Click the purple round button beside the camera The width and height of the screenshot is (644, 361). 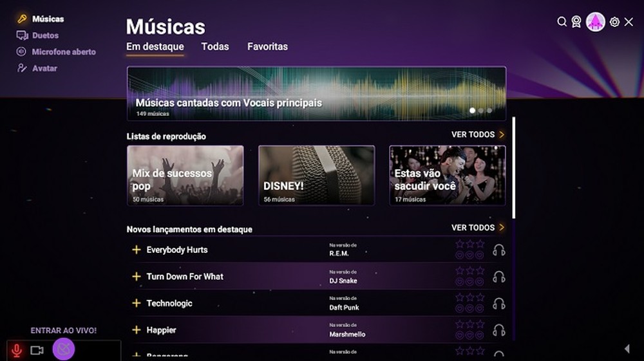click(x=64, y=349)
